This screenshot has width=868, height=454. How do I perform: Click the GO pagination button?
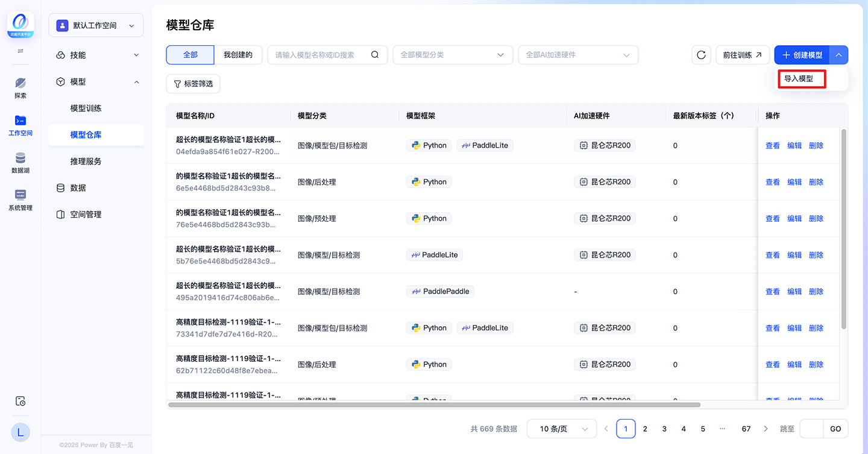pyautogui.click(x=835, y=429)
